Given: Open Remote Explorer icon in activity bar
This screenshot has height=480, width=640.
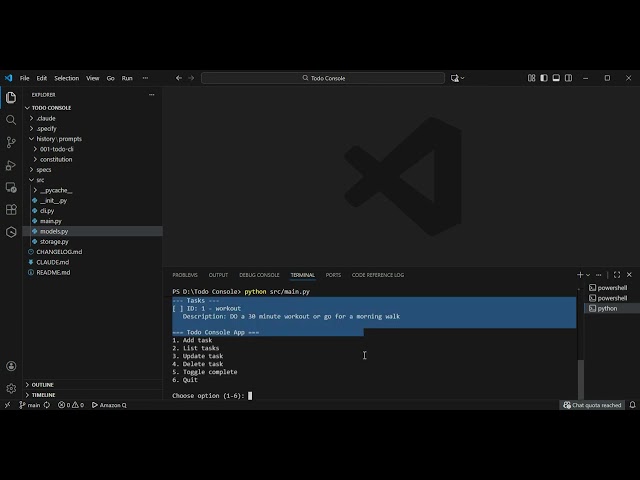Looking at the screenshot, I should click(11, 187).
